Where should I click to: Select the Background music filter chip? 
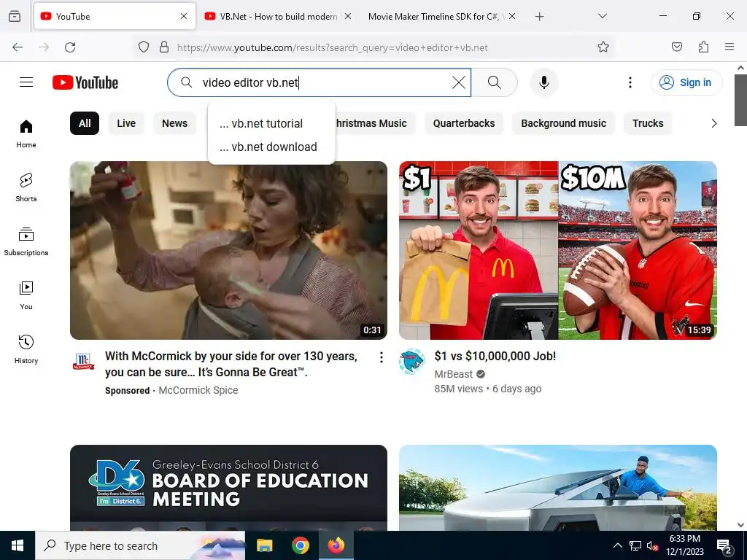point(564,123)
